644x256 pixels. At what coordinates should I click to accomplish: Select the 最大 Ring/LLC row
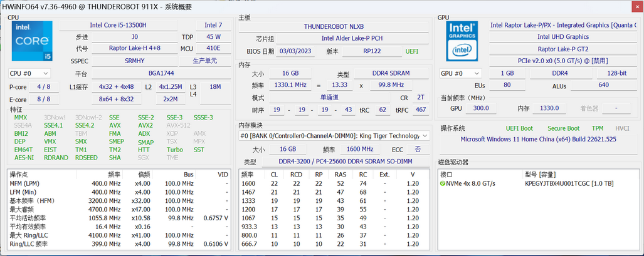click(119, 235)
